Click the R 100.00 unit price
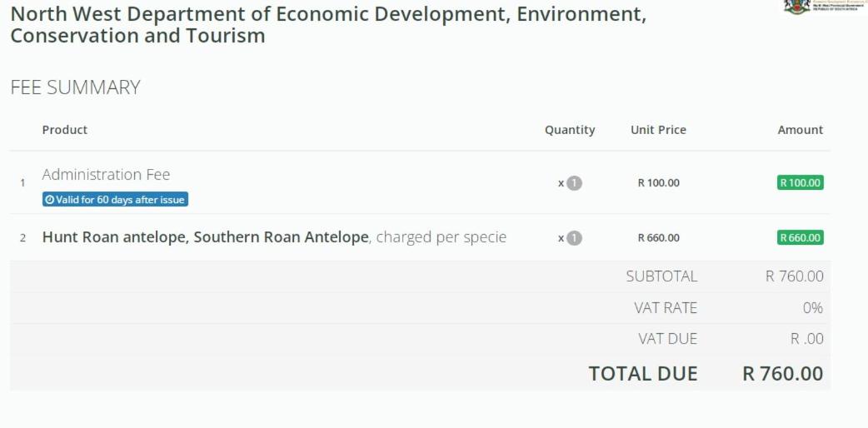The width and height of the screenshot is (868, 428). tap(659, 182)
